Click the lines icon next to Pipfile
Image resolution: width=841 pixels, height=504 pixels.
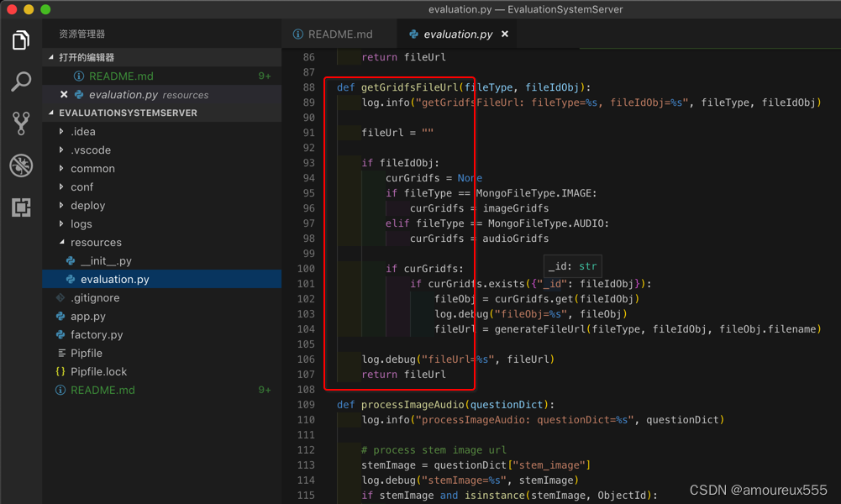point(61,353)
